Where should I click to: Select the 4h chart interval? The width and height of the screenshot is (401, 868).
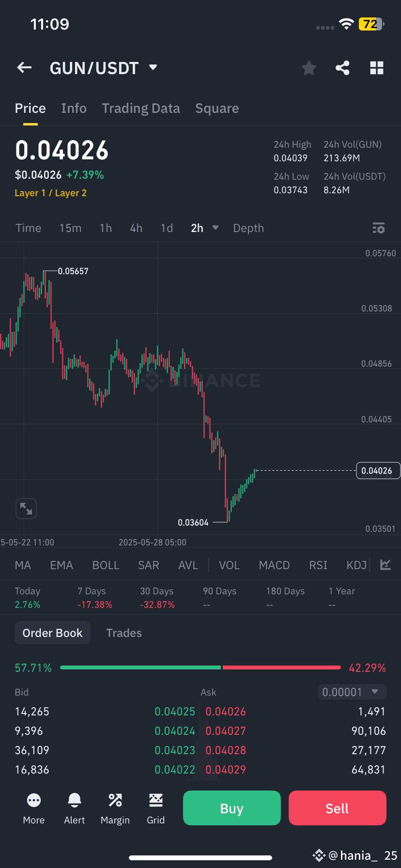136,228
